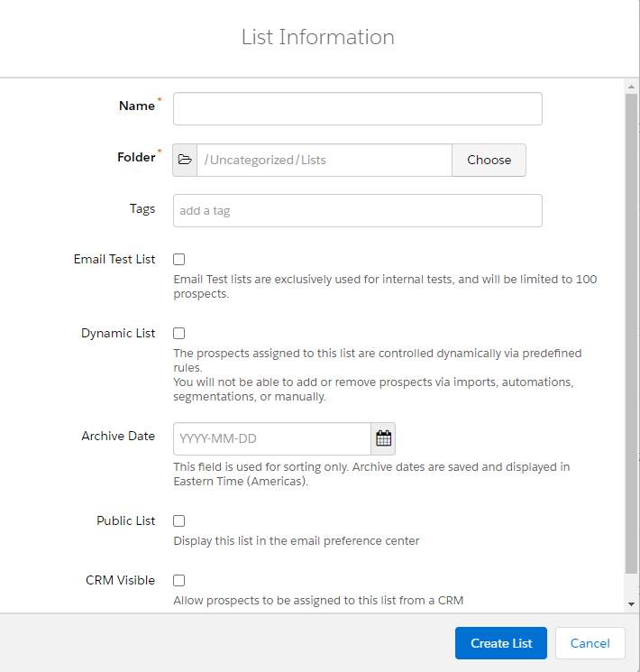Click the Create List button
Viewport: 640px width, 672px height.
click(501, 643)
